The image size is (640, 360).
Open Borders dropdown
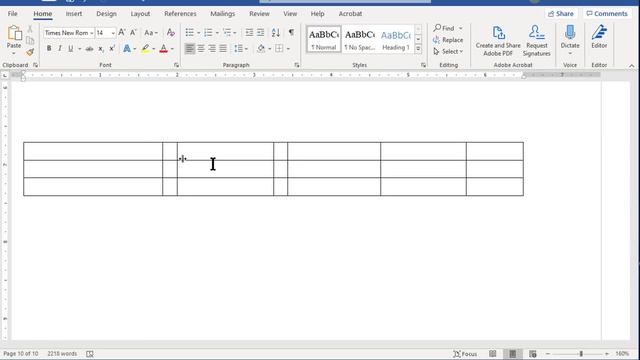288,49
